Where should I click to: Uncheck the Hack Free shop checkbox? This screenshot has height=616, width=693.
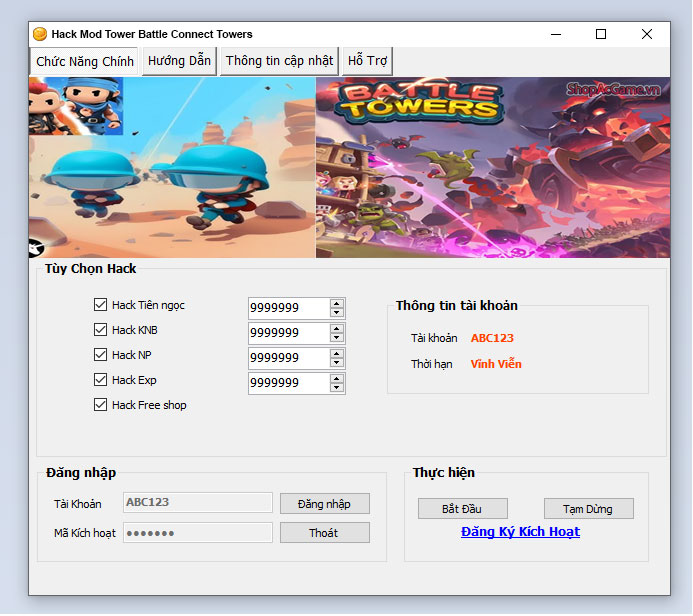100,405
